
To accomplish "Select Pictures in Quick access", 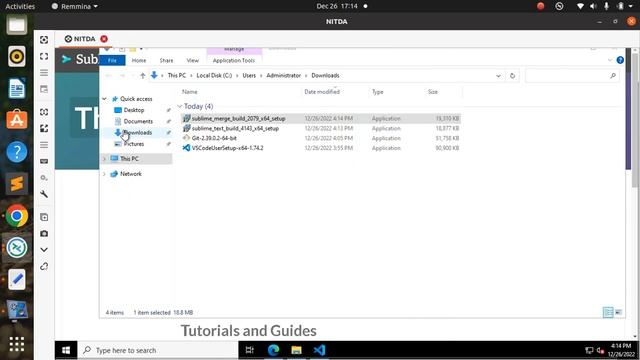I will 134,144.
